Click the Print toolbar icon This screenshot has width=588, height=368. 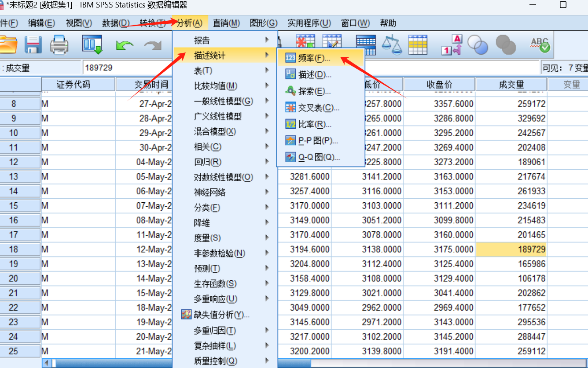pyautogui.click(x=59, y=45)
